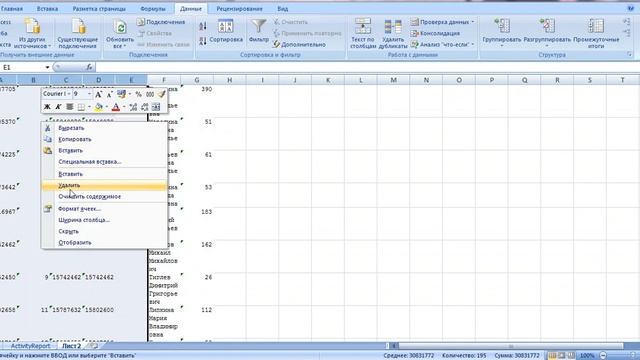Click the borders icon in mini toolbar
Viewport: 640px width, 360px height.
[81, 107]
